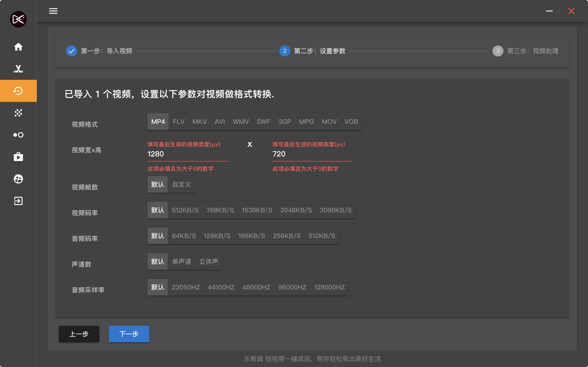Screen dimensions: 588x367
Task: Go to the home sidebar icon
Action: point(18,47)
